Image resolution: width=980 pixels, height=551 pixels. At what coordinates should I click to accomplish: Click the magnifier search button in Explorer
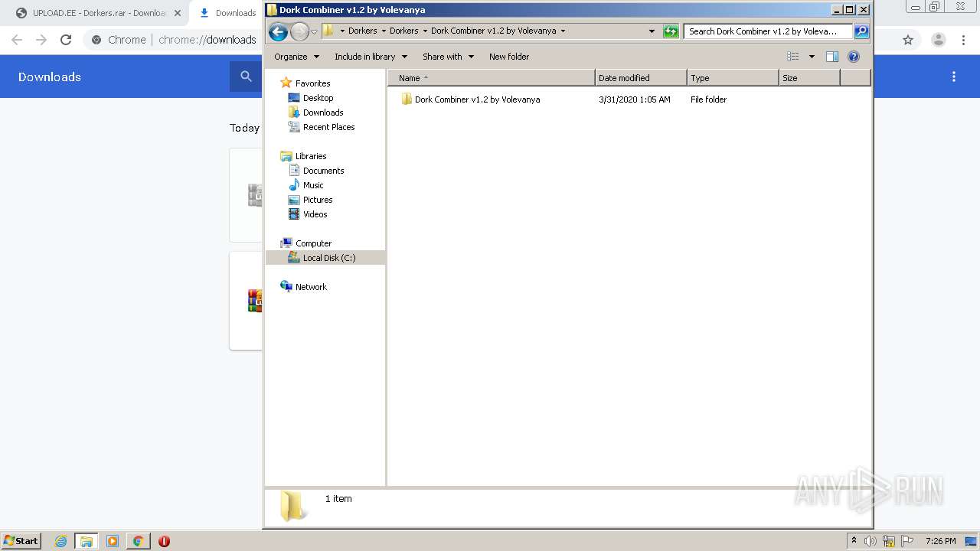[861, 31]
